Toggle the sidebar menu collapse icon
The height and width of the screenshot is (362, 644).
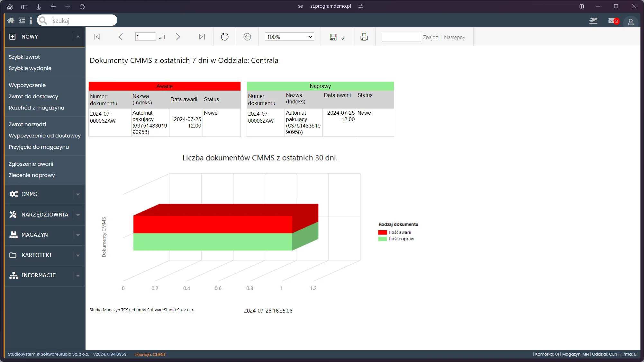22,21
